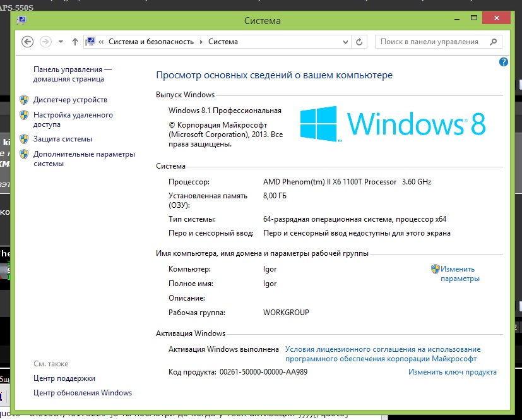Image resolution: width=522 pixels, height=420 pixels.
Task: Select the 'Windows 8.1 Профессиональная' edition text
Action: [x=225, y=111]
